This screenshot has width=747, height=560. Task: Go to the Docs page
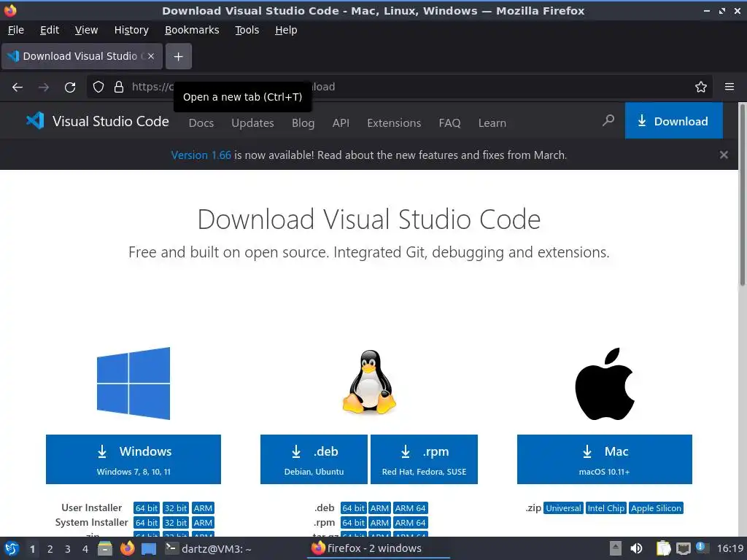coord(201,122)
